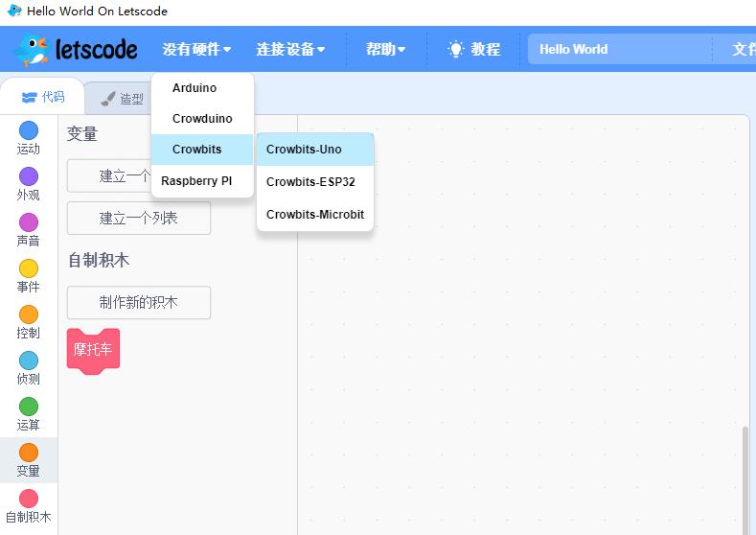Select Crowbits-Microbit in submenu
Screen dimensions: 756x535
315,214
